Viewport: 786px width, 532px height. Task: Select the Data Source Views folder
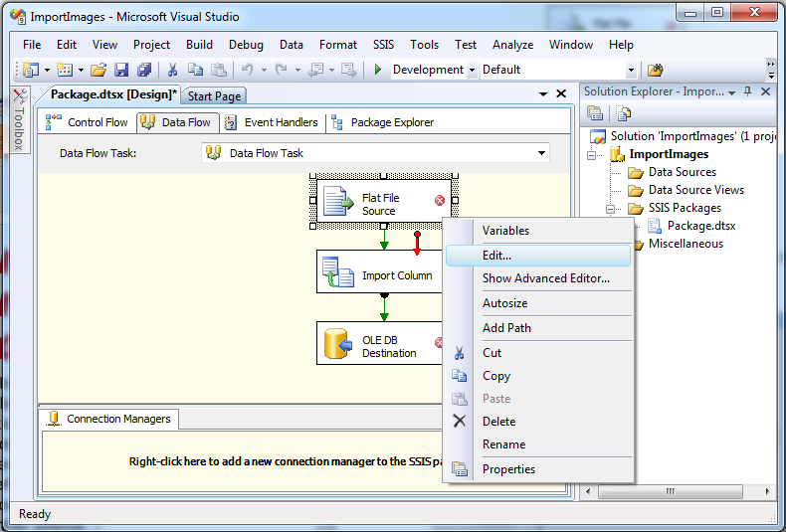686,190
